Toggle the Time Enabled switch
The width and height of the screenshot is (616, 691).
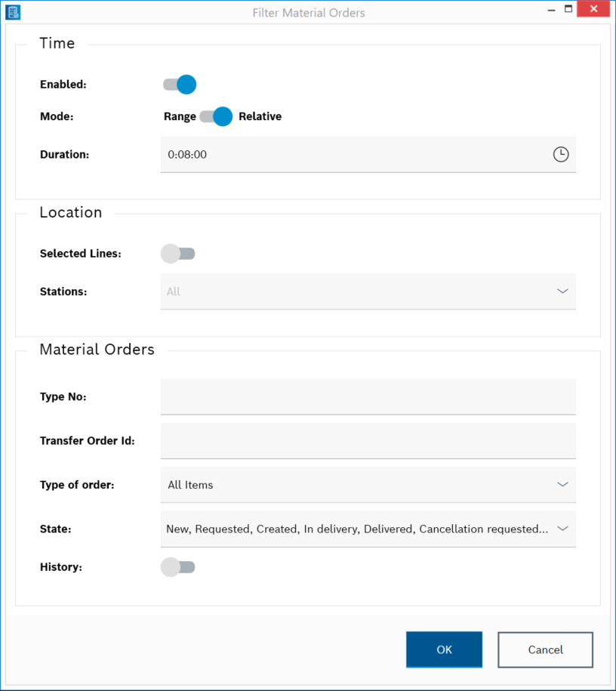tap(180, 84)
